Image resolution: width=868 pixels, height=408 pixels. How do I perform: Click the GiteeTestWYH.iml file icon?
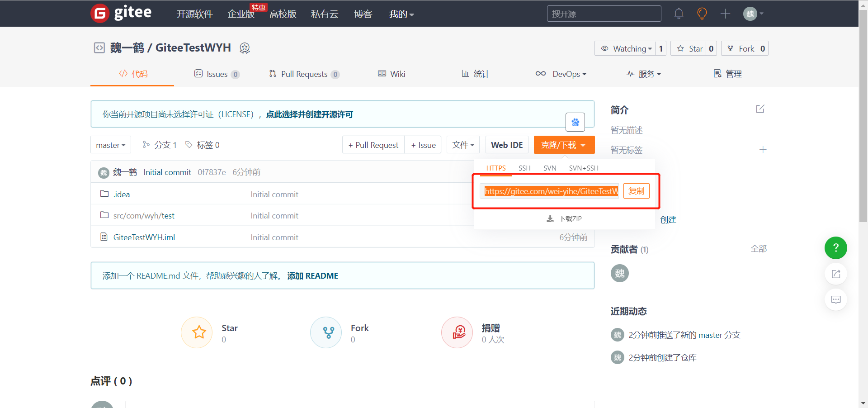[x=104, y=237]
